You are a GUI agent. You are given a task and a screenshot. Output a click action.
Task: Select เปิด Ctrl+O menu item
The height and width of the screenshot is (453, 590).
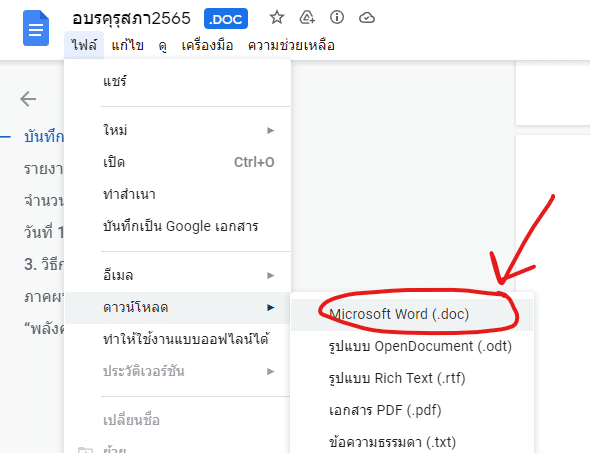coord(177,162)
